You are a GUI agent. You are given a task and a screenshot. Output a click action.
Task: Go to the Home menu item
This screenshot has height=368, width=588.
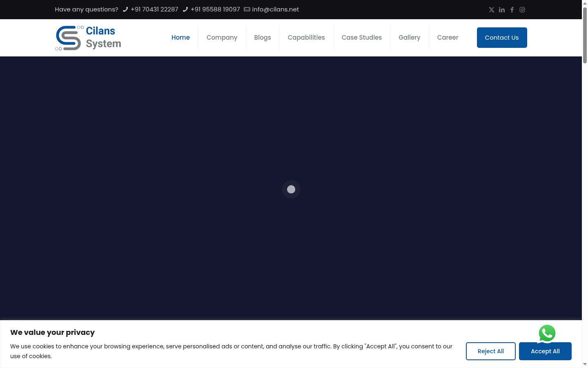[x=180, y=38]
